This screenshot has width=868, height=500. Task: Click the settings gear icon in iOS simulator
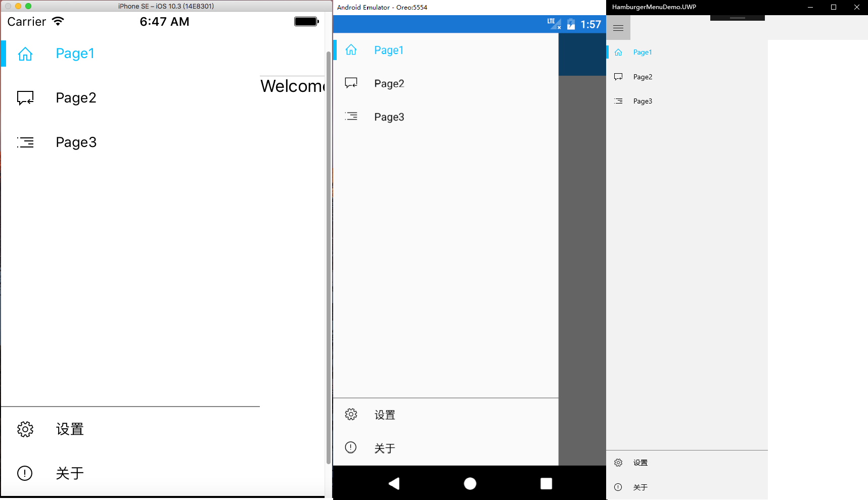click(25, 429)
